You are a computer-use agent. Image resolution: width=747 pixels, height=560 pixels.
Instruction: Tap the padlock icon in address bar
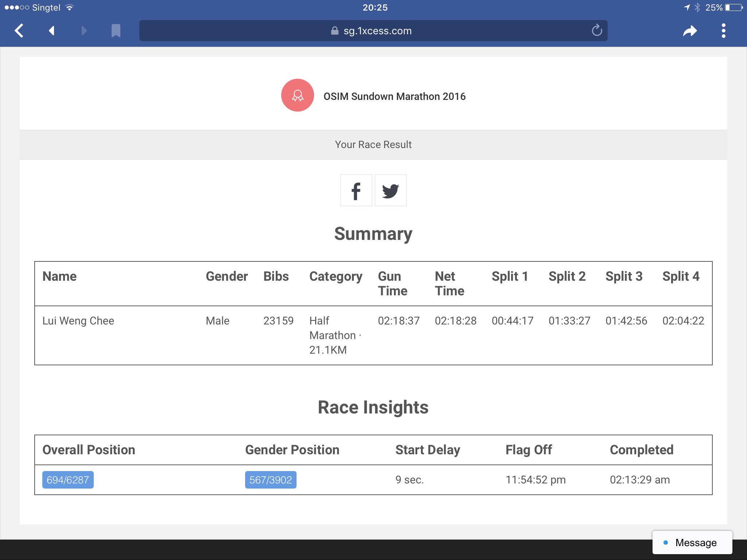point(334,31)
